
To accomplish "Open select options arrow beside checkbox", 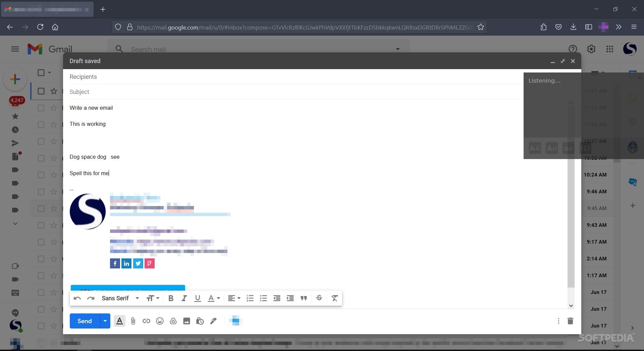I will click(49, 72).
